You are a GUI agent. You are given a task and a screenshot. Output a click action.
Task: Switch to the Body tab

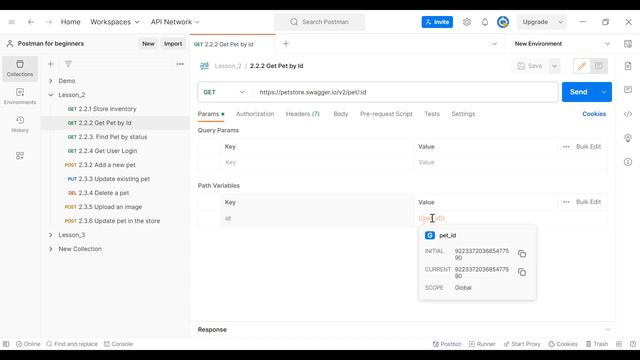click(341, 114)
